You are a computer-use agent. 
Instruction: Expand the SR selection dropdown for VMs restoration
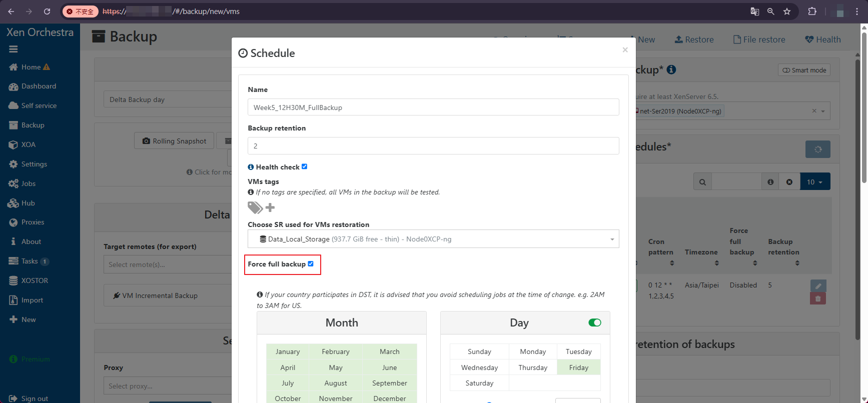pyautogui.click(x=612, y=239)
